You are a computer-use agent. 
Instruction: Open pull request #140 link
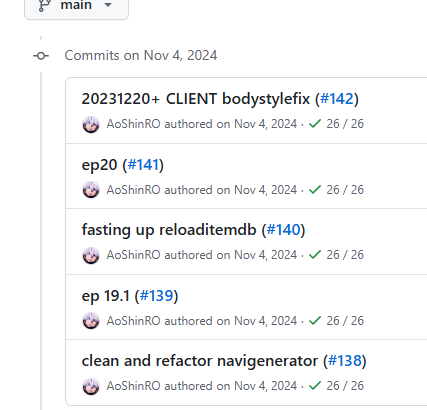[283, 230]
